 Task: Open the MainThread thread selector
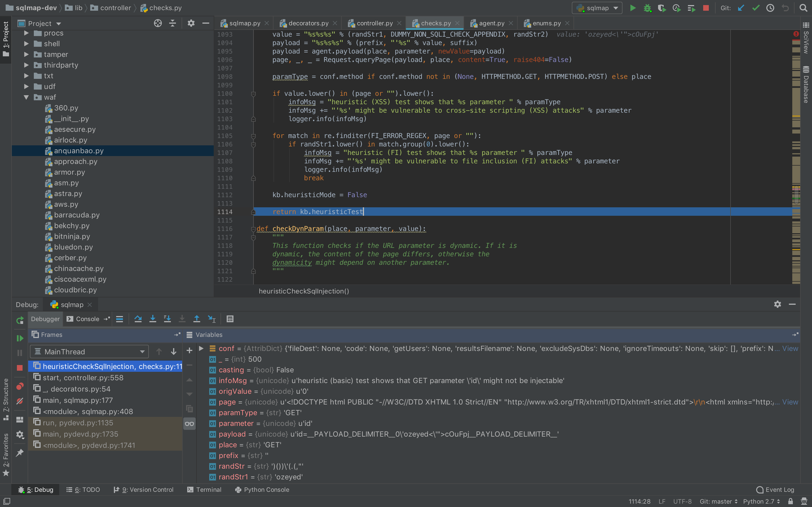point(89,352)
